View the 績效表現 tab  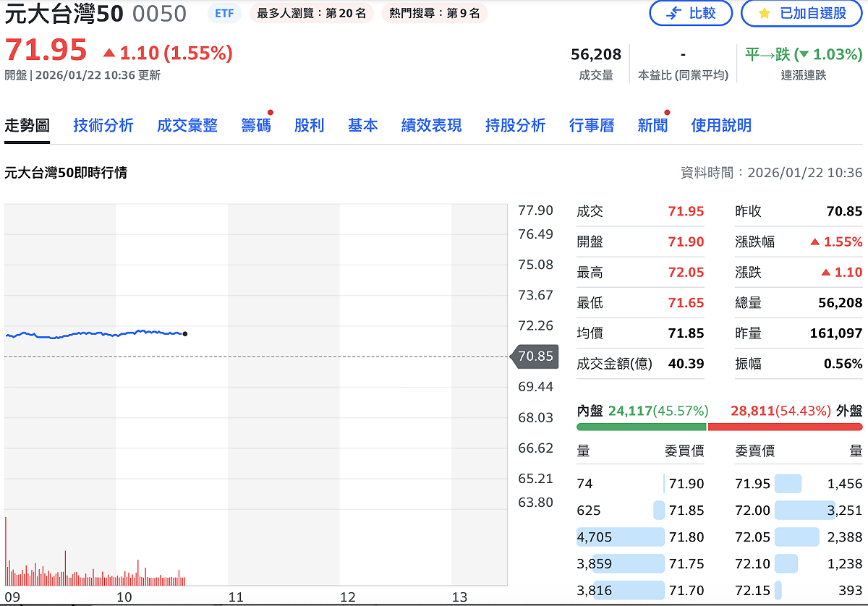[x=432, y=125]
